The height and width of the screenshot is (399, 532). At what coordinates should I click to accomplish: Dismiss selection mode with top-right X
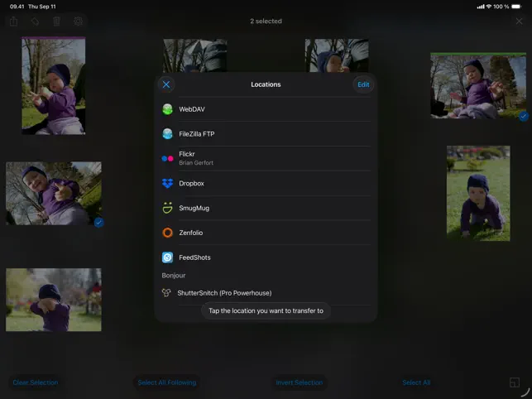point(519,22)
